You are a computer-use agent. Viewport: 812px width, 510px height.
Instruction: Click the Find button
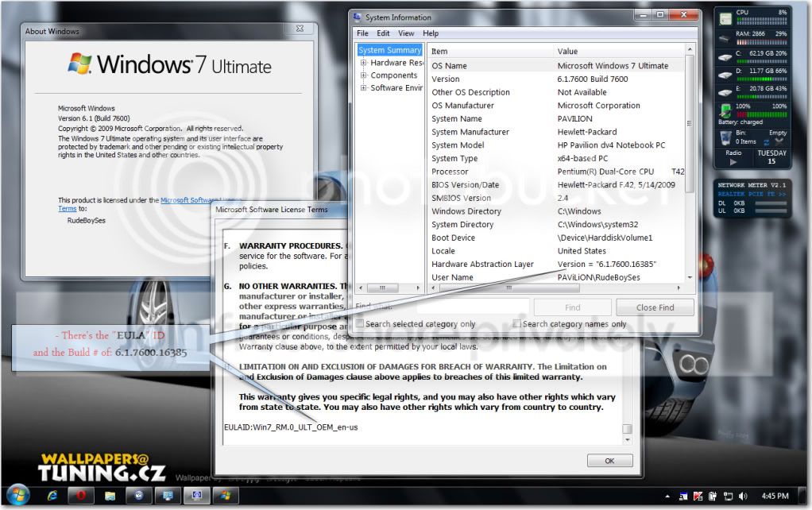[572, 307]
